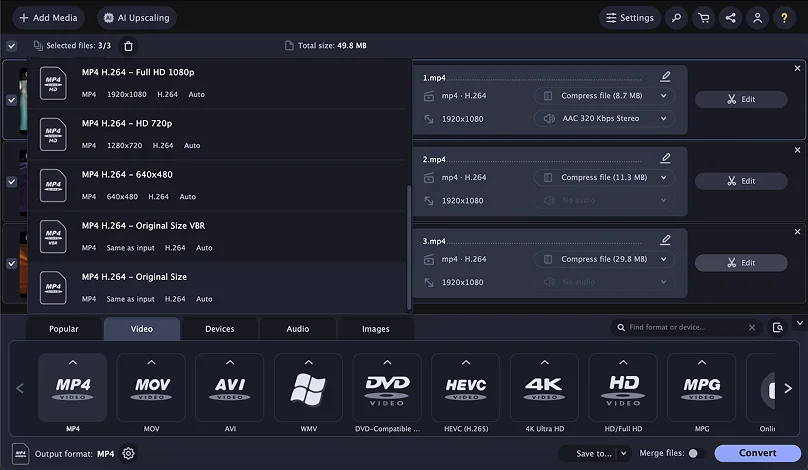Switch to the Devices tab
808x470 pixels.
[220, 329]
